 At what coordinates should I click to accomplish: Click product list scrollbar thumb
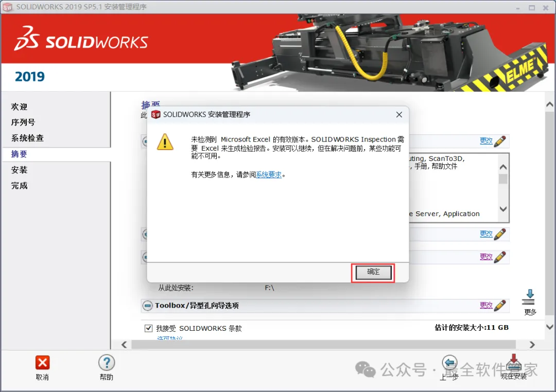click(503, 179)
